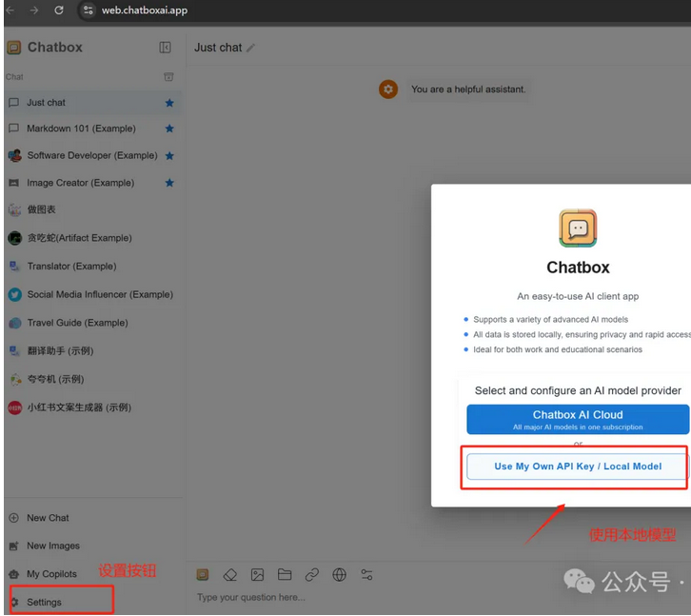Choose Chatbox AI Cloud provider

[x=578, y=419]
